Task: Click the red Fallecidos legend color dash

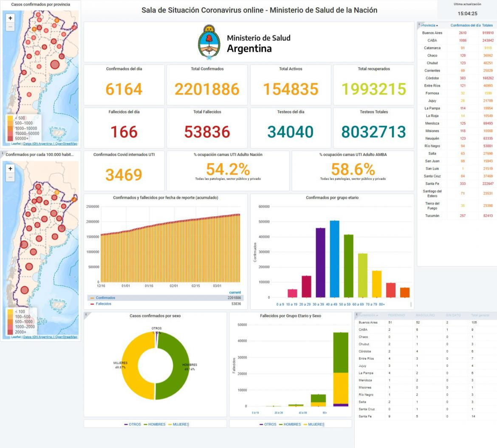Action: 92,304
